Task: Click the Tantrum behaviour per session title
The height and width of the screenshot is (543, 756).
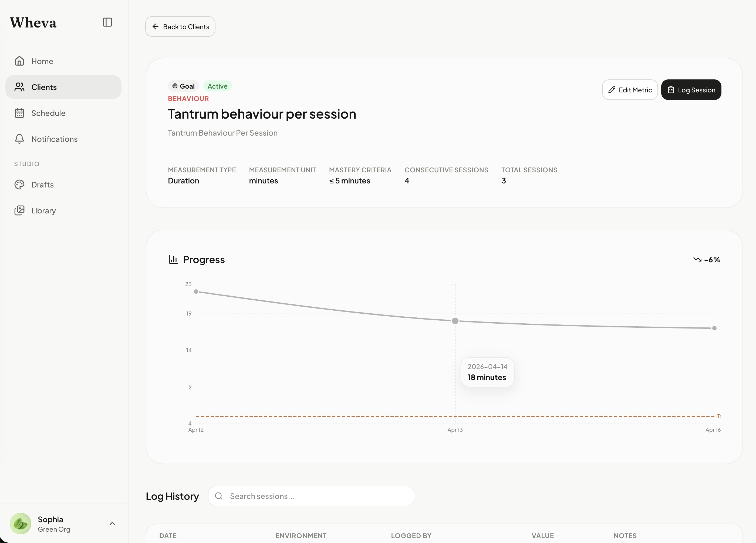Action: click(x=262, y=114)
